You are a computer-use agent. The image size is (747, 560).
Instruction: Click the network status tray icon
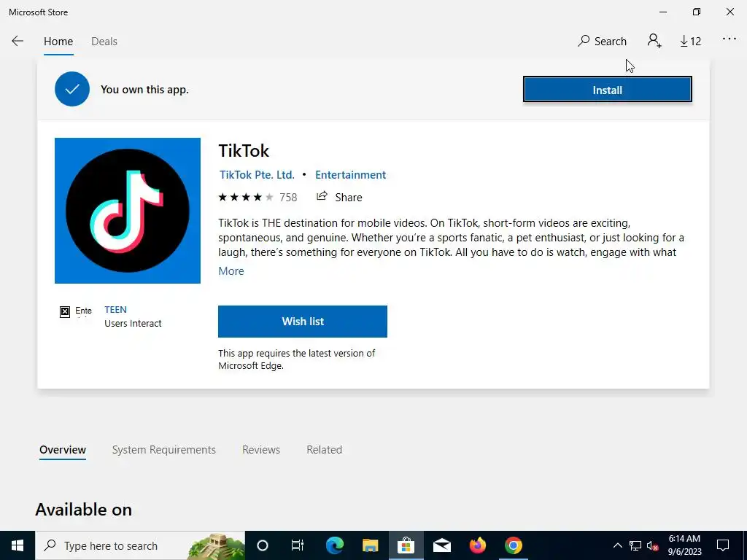click(635, 545)
